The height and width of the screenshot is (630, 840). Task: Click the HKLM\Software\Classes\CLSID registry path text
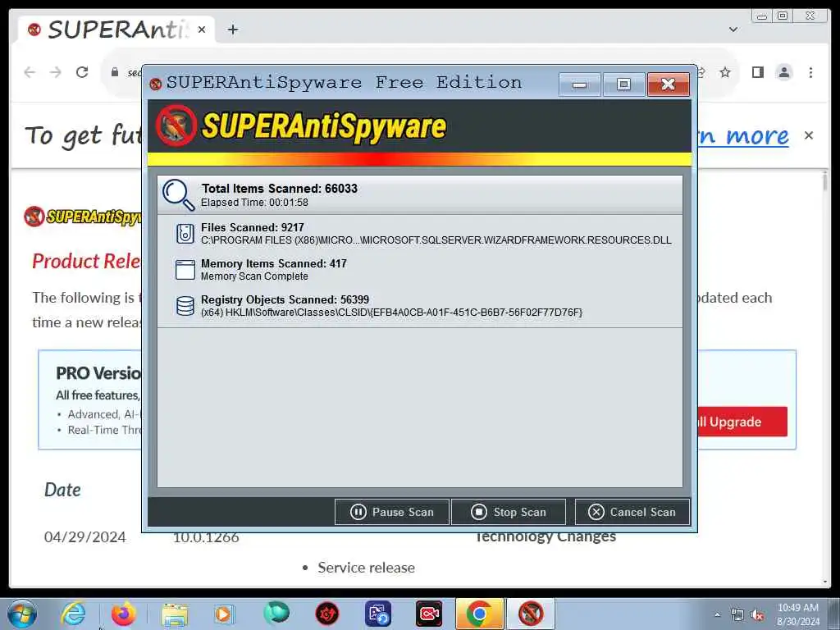point(391,313)
